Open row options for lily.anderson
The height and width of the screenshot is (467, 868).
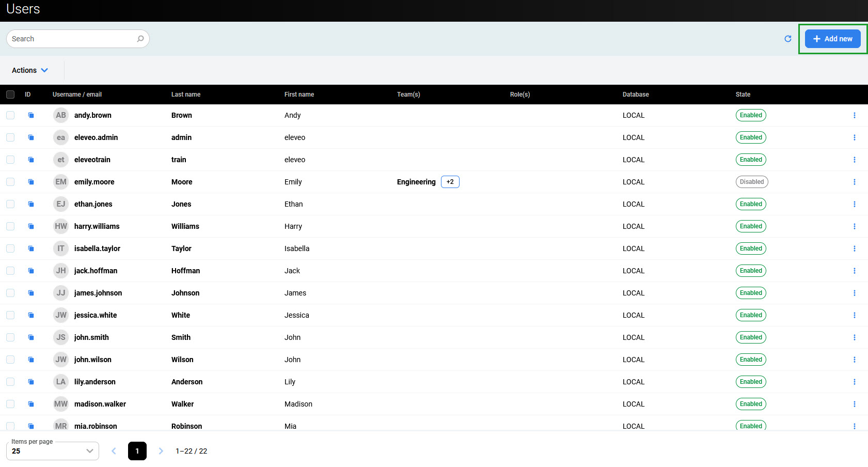click(x=854, y=382)
